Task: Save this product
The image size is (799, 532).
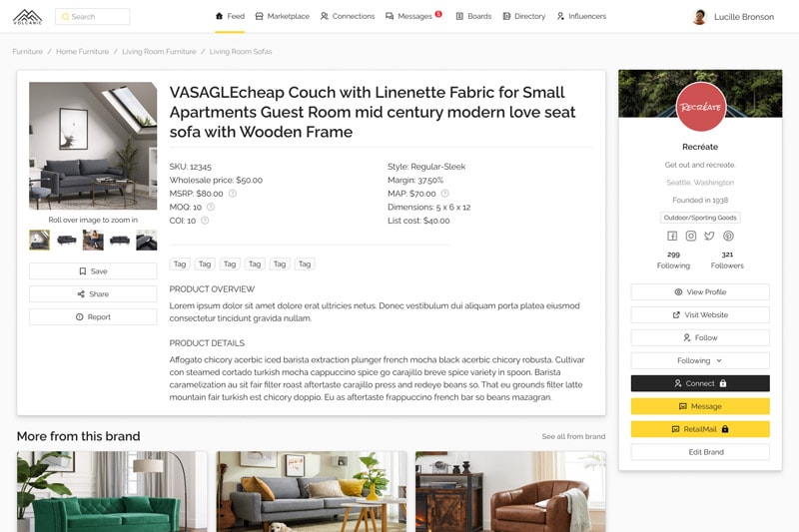Action: 93,271
